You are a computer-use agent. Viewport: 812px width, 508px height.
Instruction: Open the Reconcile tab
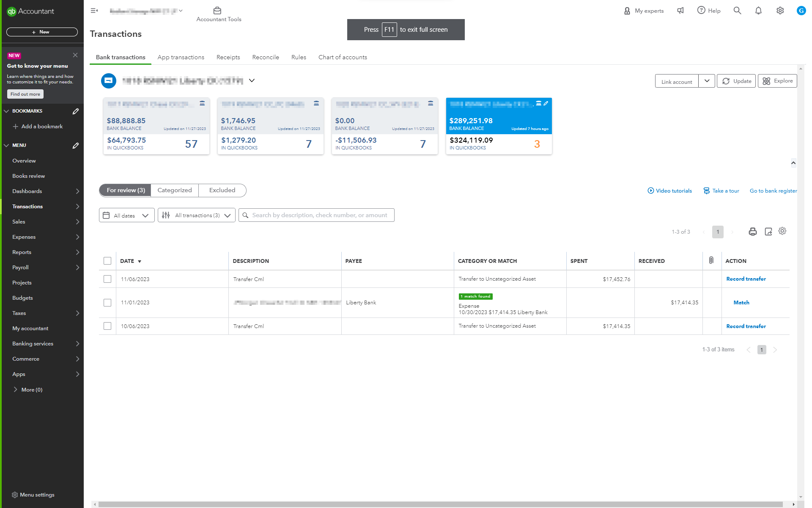[x=265, y=57]
